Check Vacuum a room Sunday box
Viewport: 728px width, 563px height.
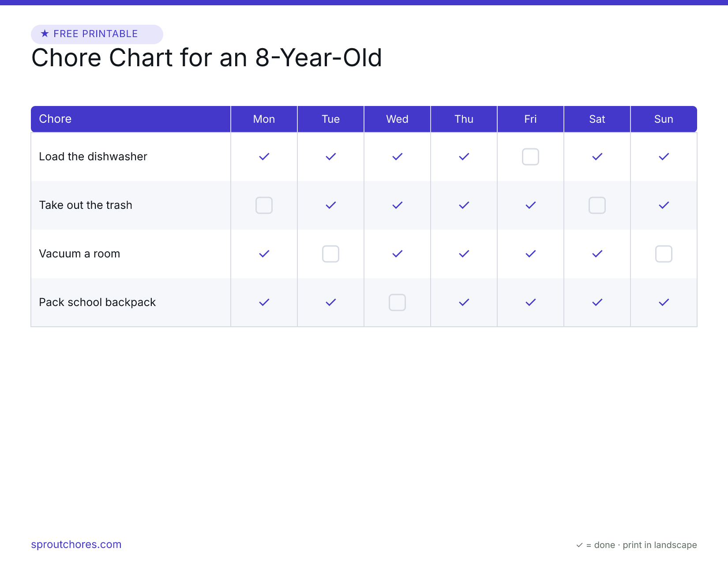[664, 254]
